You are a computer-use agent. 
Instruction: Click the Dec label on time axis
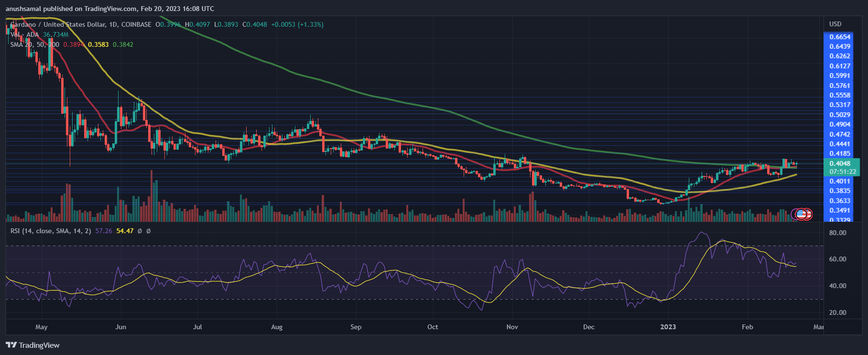[x=589, y=327]
